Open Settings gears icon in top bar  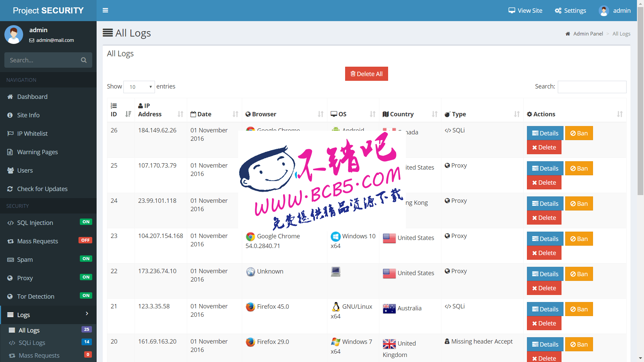pyautogui.click(x=558, y=10)
